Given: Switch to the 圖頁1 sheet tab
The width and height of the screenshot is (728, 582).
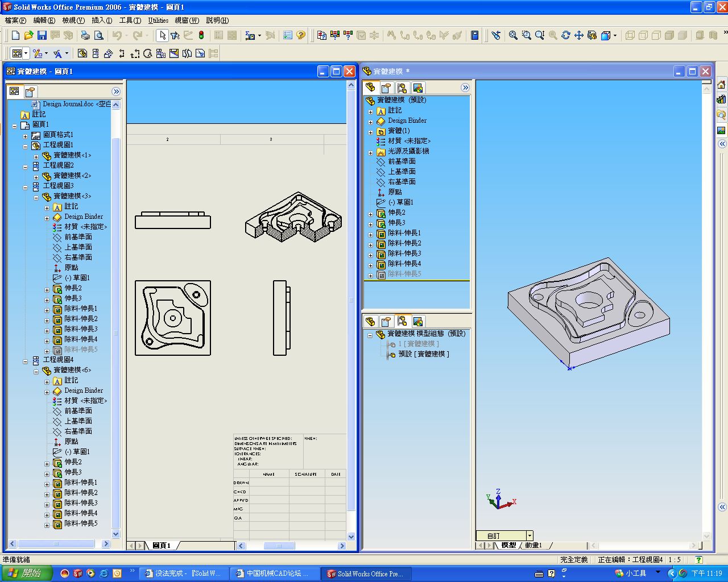Looking at the screenshot, I should tap(162, 546).
